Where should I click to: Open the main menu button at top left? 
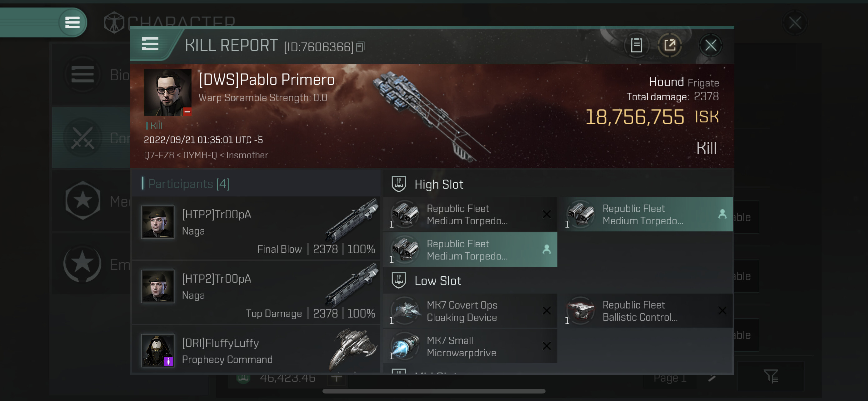click(72, 22)
